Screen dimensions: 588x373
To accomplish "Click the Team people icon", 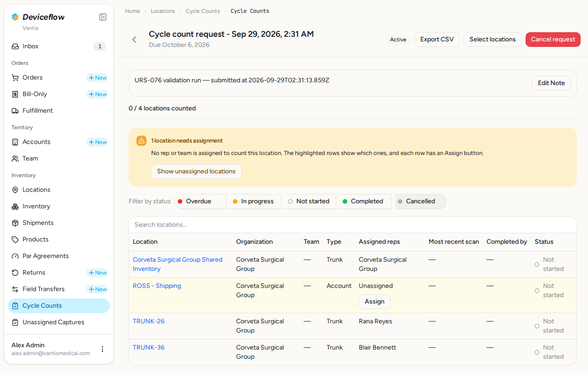I will pyautogui.click(x=15, y=159).
